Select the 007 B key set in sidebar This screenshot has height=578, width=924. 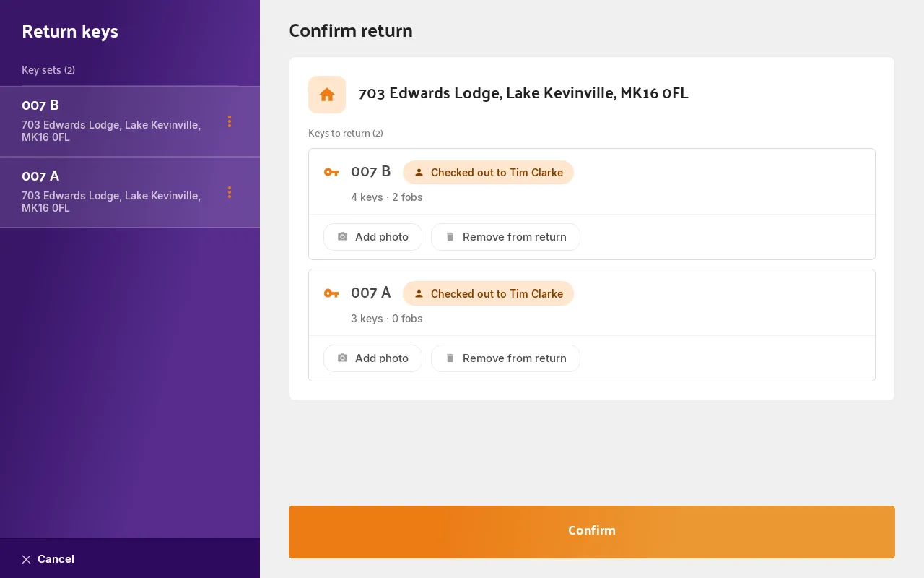click(x=130, y=121)
